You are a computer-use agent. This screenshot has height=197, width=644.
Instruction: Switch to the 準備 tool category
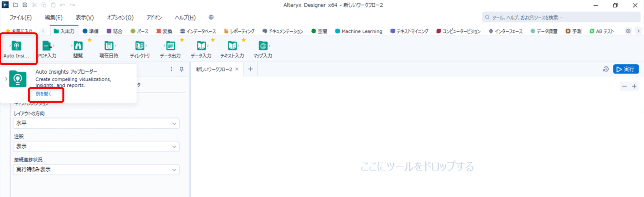(90, 31)
